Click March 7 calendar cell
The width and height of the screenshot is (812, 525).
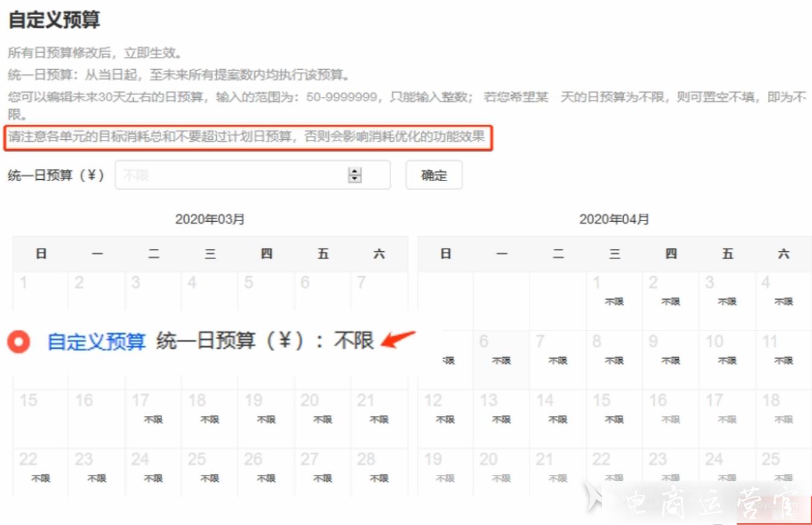tap(379, 292)
